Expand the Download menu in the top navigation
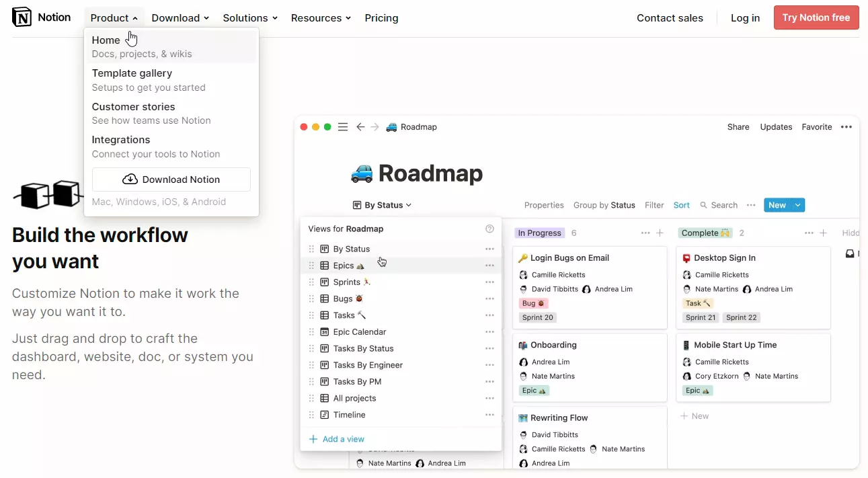This screenshot has width=868, height=478. point(180,18)
